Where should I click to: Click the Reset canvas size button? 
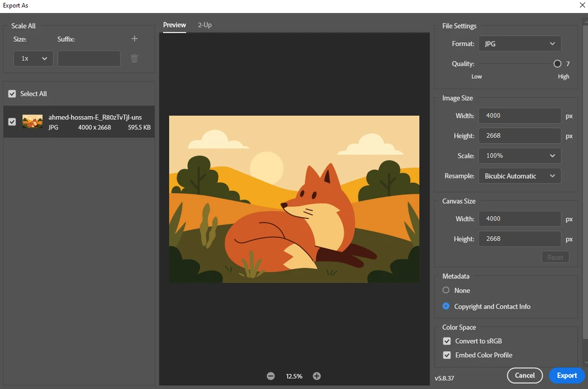point(556,257)
